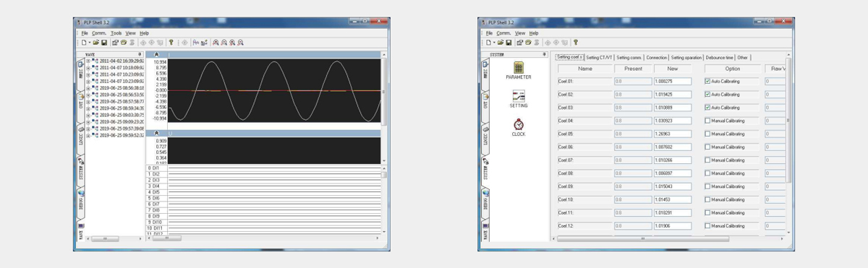Enable Manual Calibrating checkbox for Coef.04
Viewport: 868px width, 268px height.
(x=707, y=121)
